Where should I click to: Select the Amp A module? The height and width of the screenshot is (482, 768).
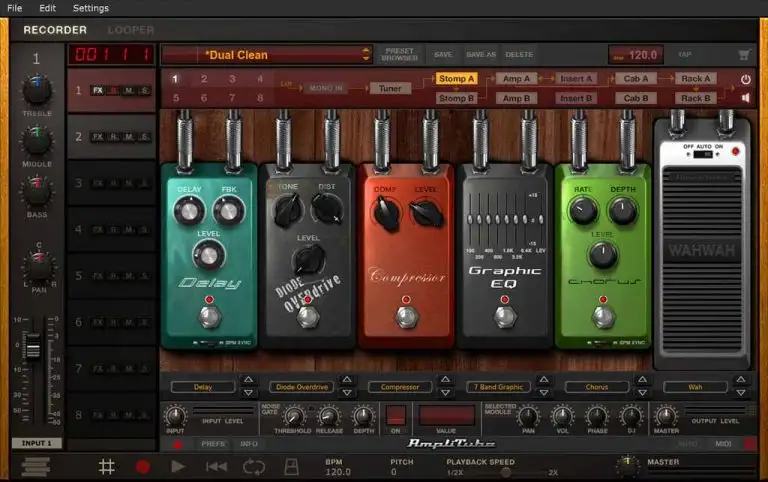516,78
